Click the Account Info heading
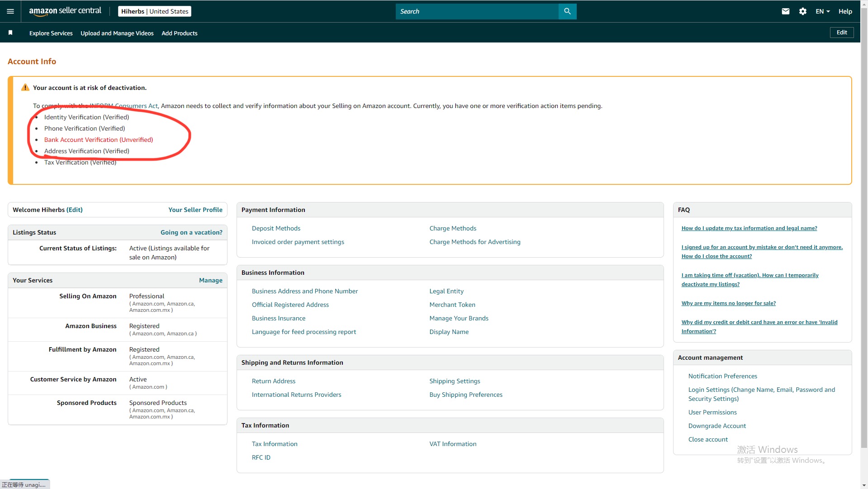This screenshot has height=489, width=868. (x=32, y=61)
